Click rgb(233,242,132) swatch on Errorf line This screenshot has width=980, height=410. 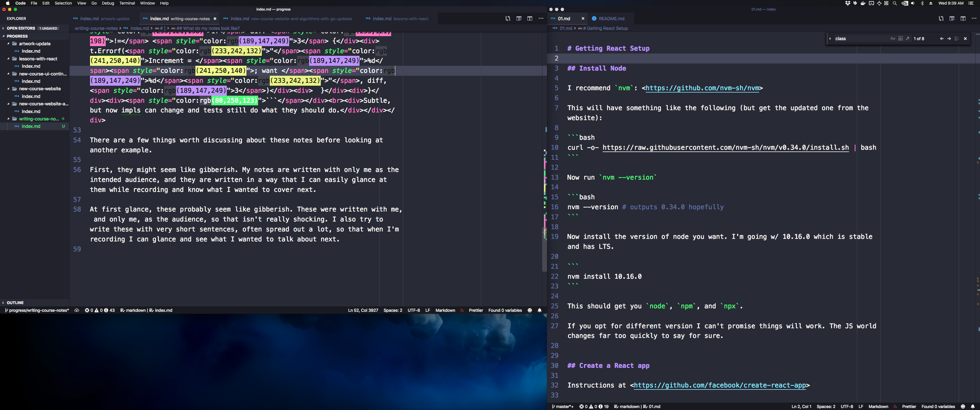pos(237,51)
